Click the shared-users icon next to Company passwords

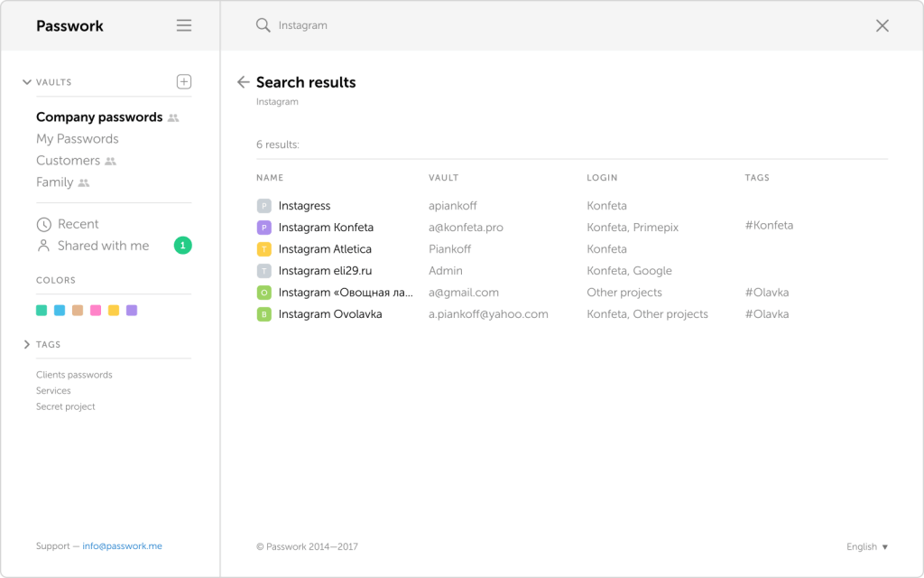172,117
